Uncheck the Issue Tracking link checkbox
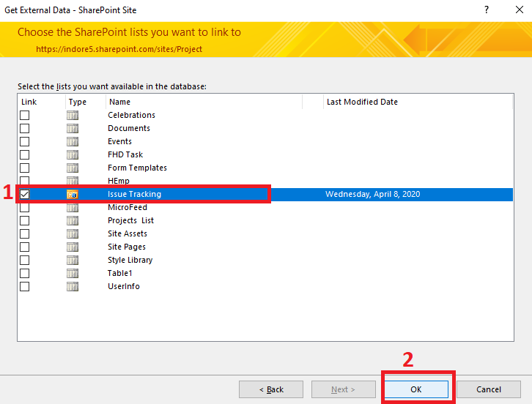The height and width of the screenshot is (404, 532). coord(25,194)
